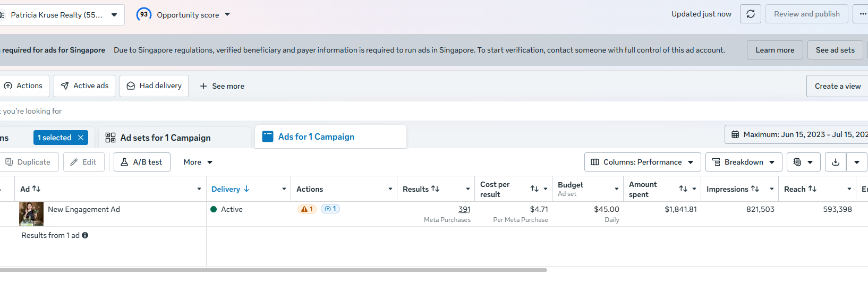Click the $1,841.81 amount spent value
Viewport: 868px width, 291px height.
680,209
